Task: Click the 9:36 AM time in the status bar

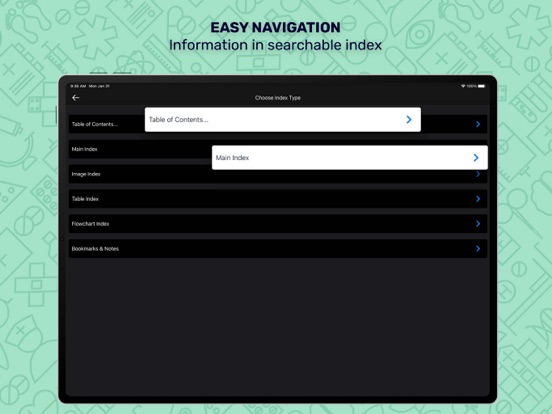Action: tap(78, 86)
